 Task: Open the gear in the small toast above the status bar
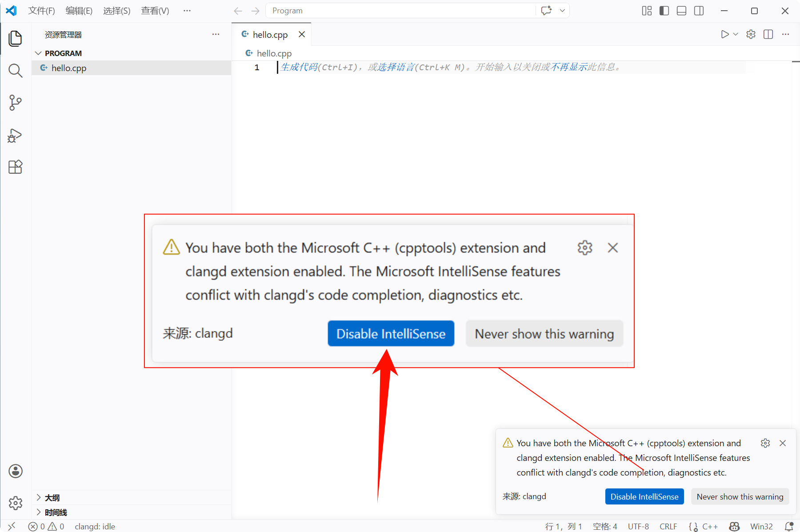click(765, 443)
